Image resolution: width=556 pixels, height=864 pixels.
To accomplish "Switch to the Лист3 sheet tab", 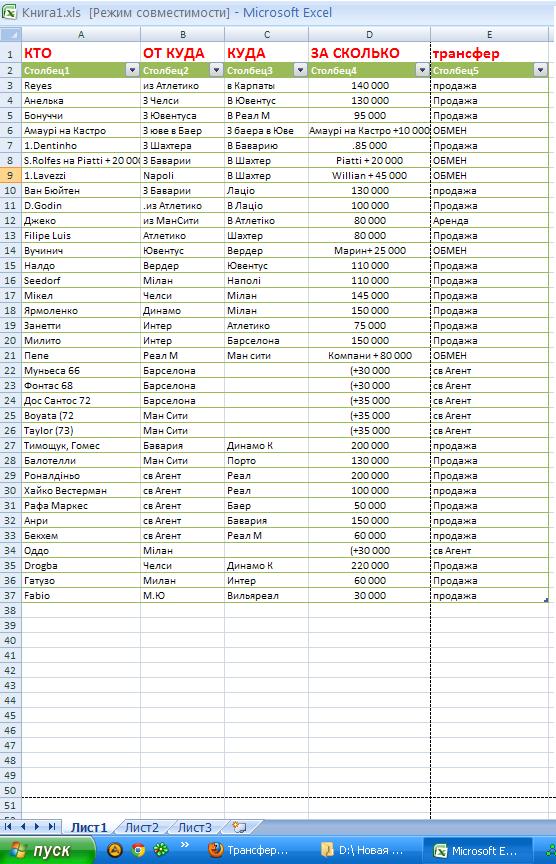I will tap(194, 827).
